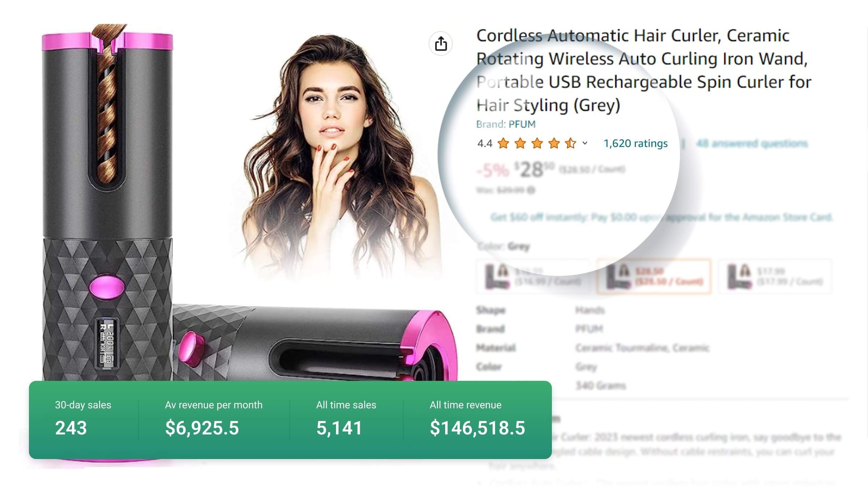Open the 1,620 ratings link
This screenshot has width=868, height=488.
coord(635,143)
